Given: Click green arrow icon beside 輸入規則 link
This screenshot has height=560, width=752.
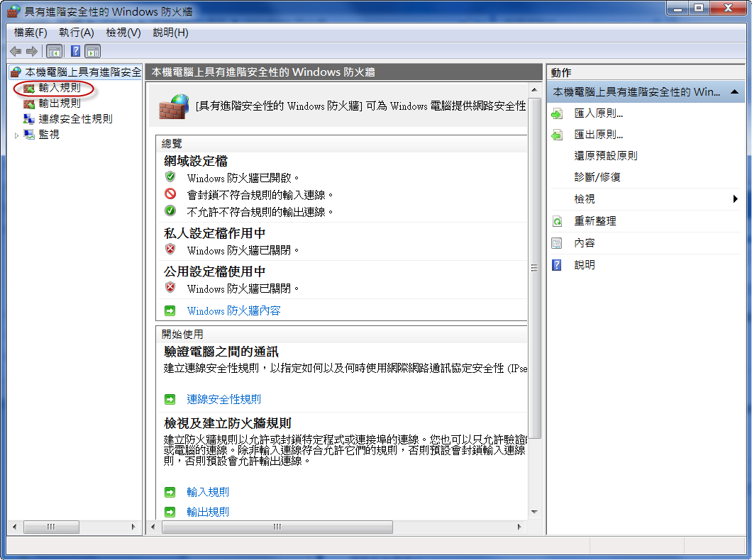Looking at the screenshot, I should [170, 492].
